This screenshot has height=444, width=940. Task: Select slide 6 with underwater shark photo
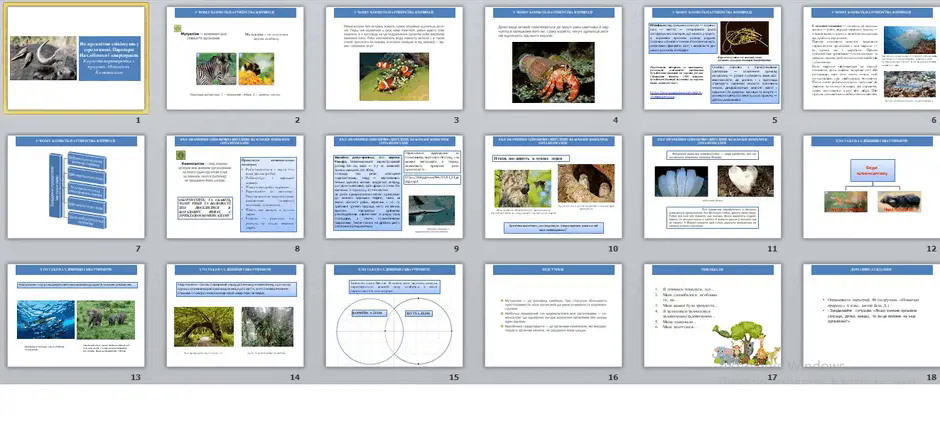872,58
